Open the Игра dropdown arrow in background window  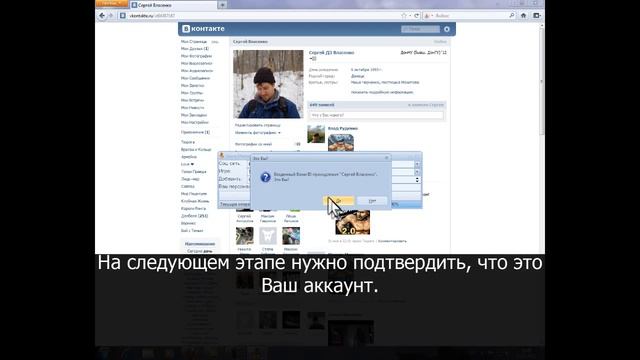tap(417, 172)
